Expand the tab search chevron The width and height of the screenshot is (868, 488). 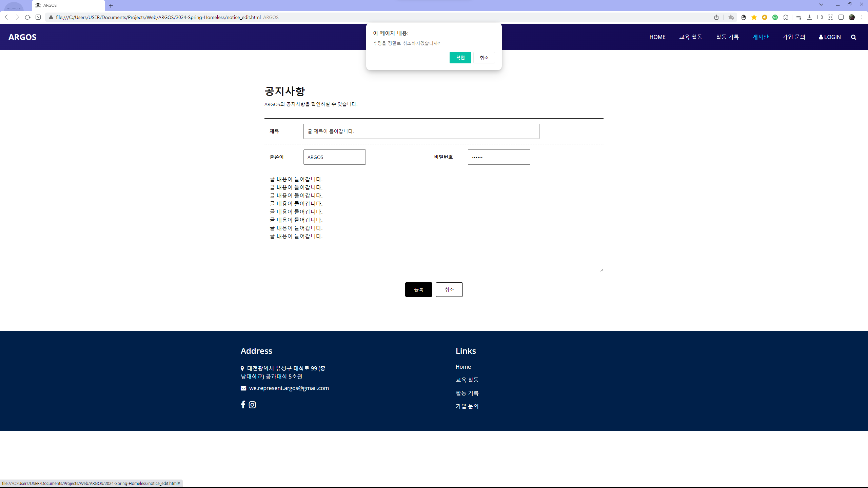(821, 5)
